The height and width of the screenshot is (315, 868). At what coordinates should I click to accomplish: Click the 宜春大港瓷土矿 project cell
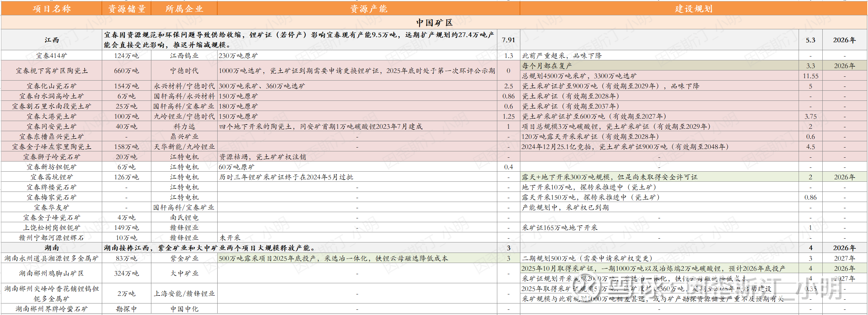[x=52, y=116]
